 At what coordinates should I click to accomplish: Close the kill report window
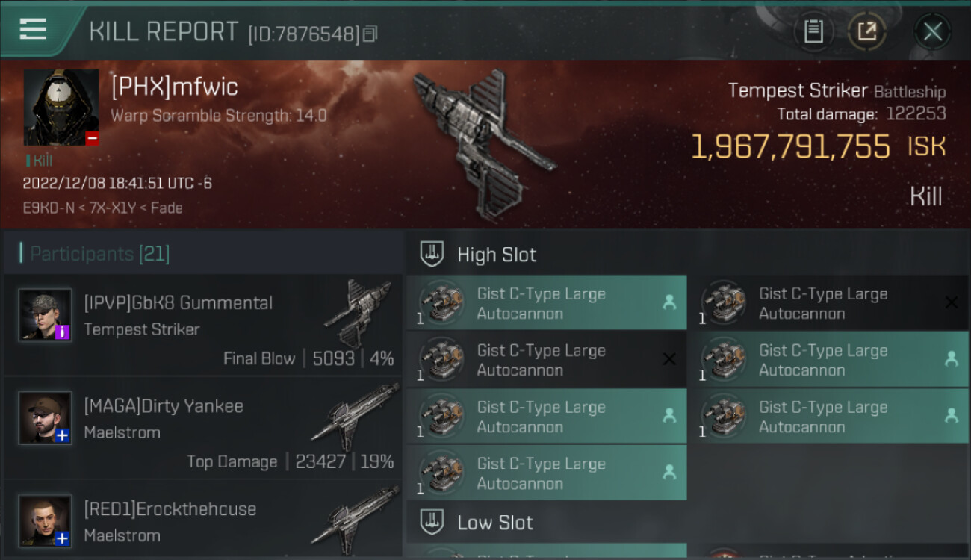tap(932, 31)
